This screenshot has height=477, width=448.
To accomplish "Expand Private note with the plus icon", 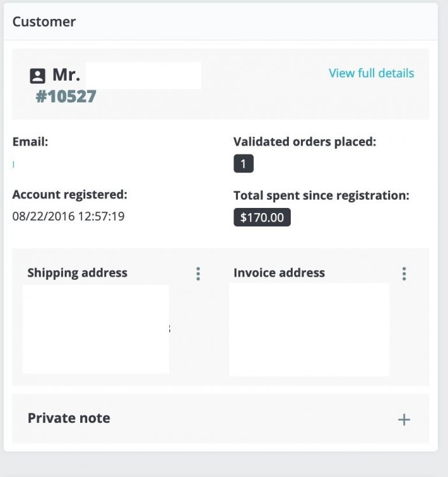I will pyautogui.click(x=404, y=420).
